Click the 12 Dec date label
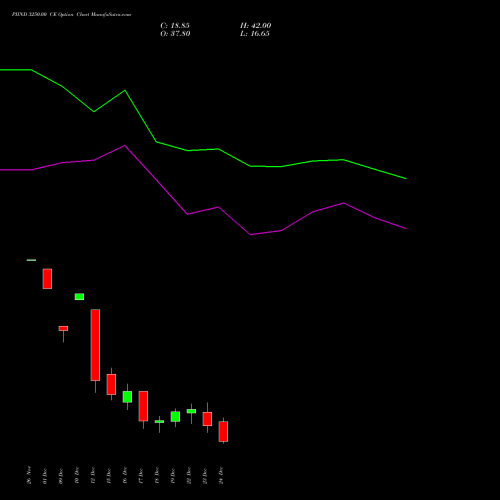Viewport: 500px width, 500px height. point(93,476)
